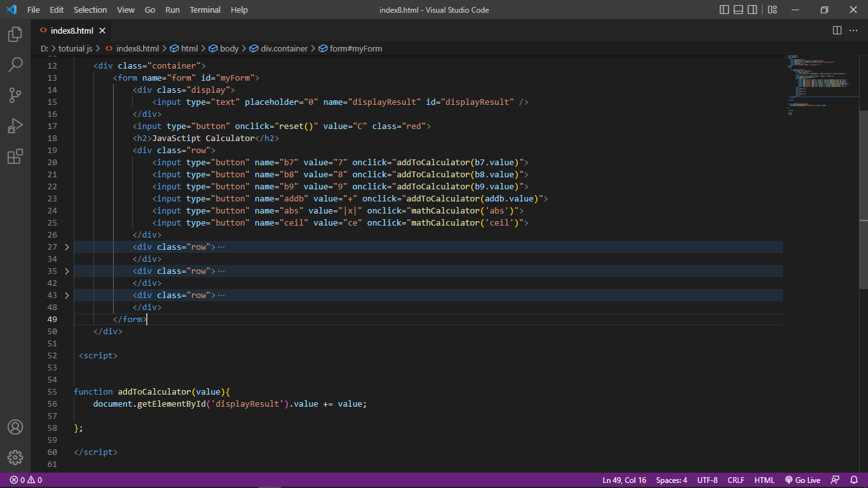Open the View menu
This screenshot has width=868, height=488.
point(126,10)
